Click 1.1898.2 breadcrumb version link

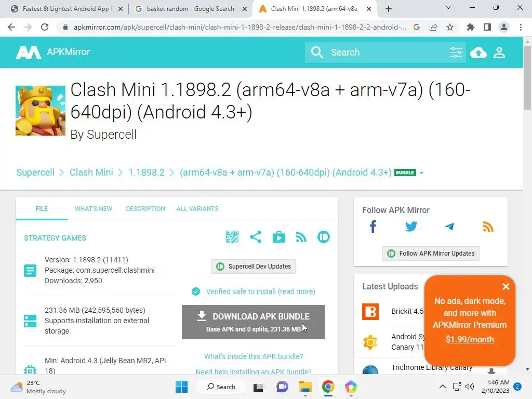[146, 172]
